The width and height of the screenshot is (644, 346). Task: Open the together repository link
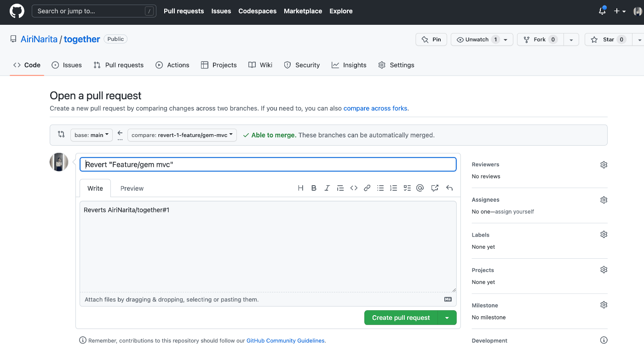pyautogui.click(x=82, y=39)
